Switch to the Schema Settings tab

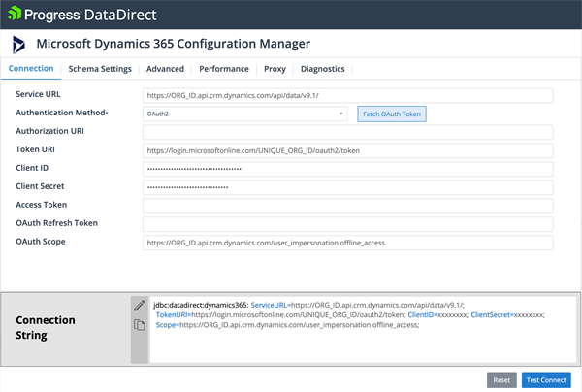click(x=100, y=69)
